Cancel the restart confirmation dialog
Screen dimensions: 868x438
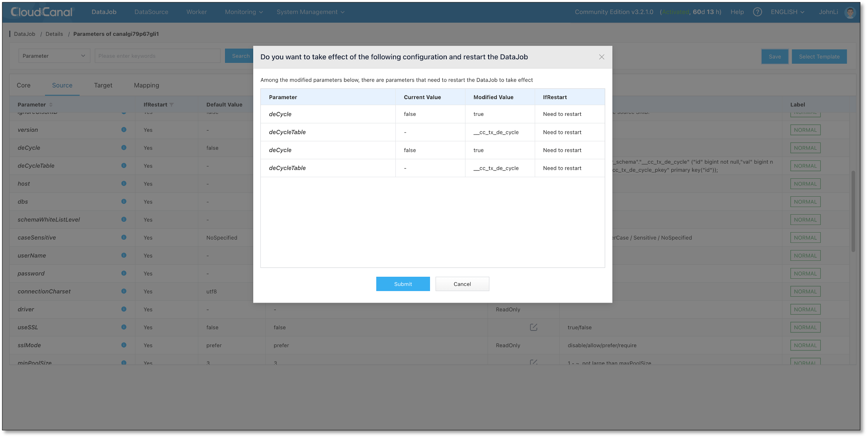click(462, 284)
